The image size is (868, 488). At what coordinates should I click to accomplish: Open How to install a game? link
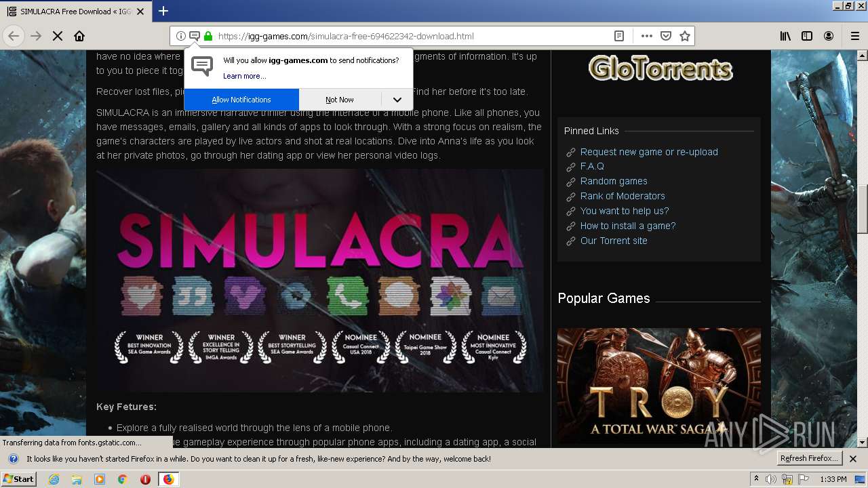[628, 226]
